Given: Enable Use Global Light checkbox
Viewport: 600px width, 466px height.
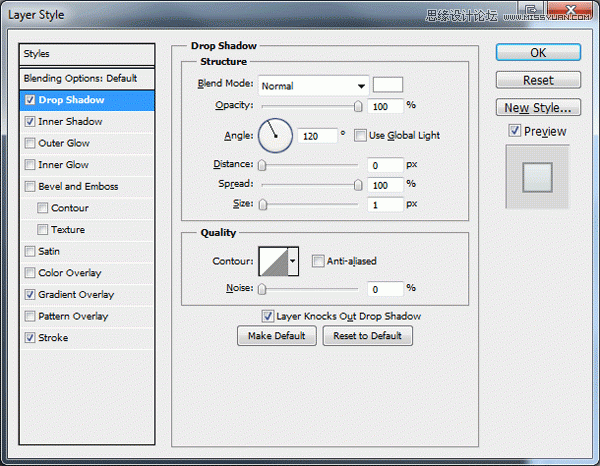Looking at the screenshot, I should pyautogui.click(x=360, y=135).
